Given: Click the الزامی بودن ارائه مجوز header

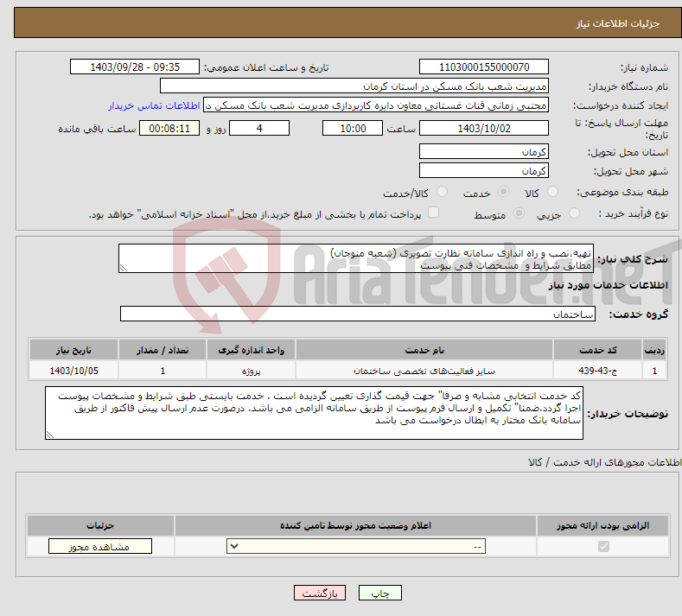Looking at the screenshot, I should [x=602, y=525].
